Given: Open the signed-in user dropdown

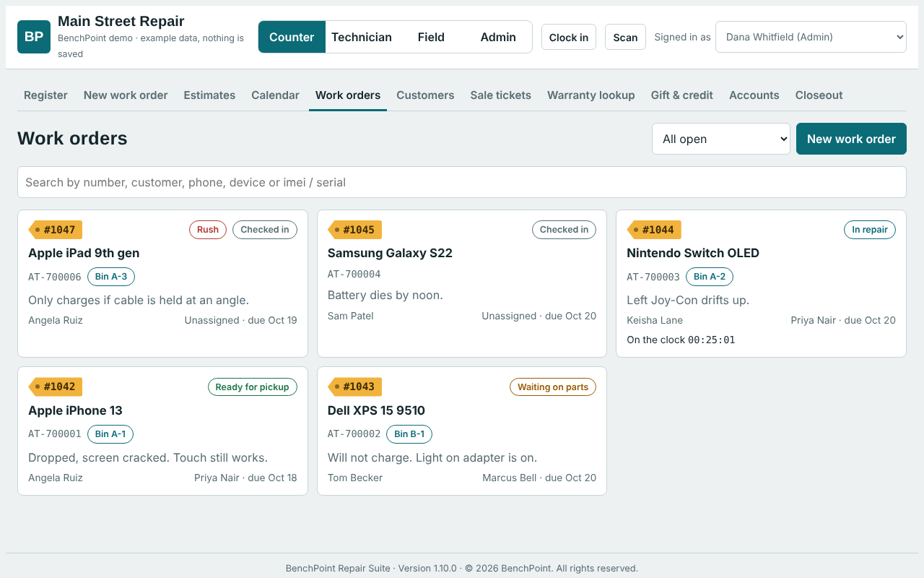Looking at the screenshot, I should click(811, 37).
